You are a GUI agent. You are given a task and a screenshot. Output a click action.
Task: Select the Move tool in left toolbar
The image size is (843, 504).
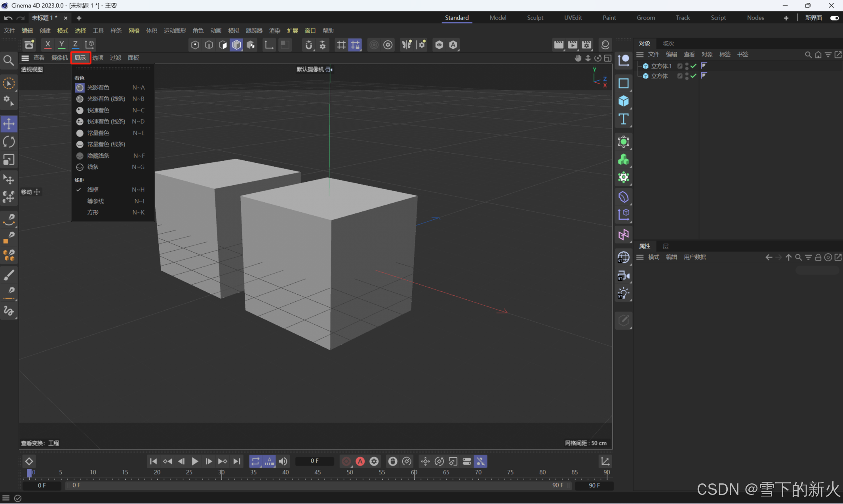[x=9, y=124]
